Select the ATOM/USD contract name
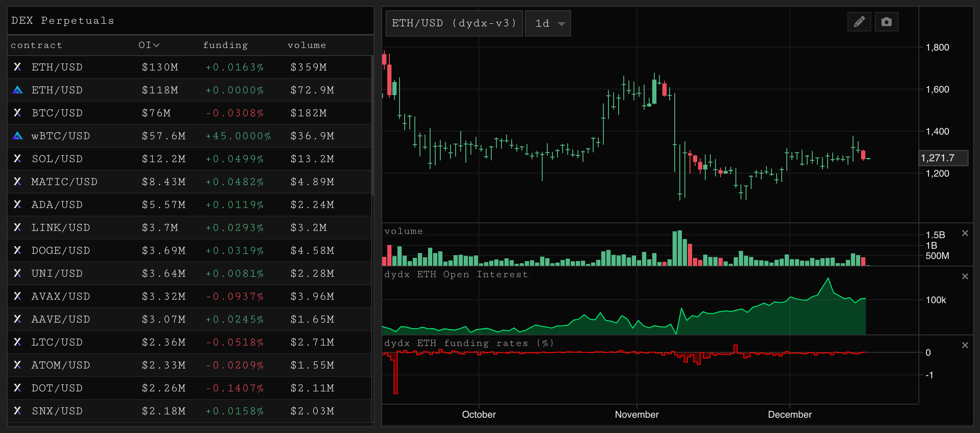980x433 pixels. [61, 365]
